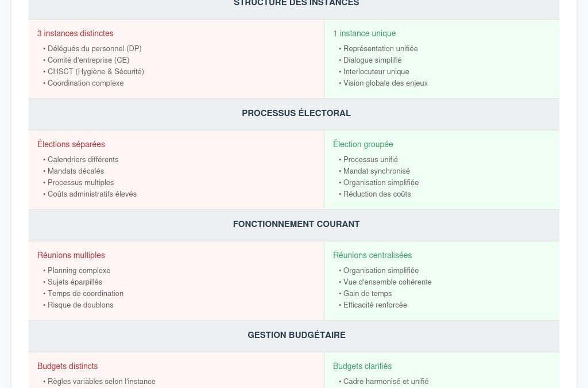The image size is (588, 388).
Task: Click the 'PROCESSUS ÉLECTORAL' section header
Action: 296,113
